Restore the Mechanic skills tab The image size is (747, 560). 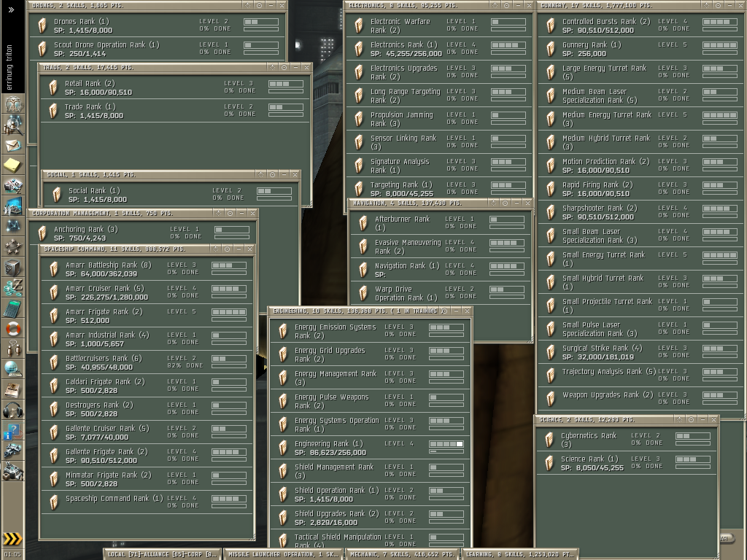[x=402, y=554]
